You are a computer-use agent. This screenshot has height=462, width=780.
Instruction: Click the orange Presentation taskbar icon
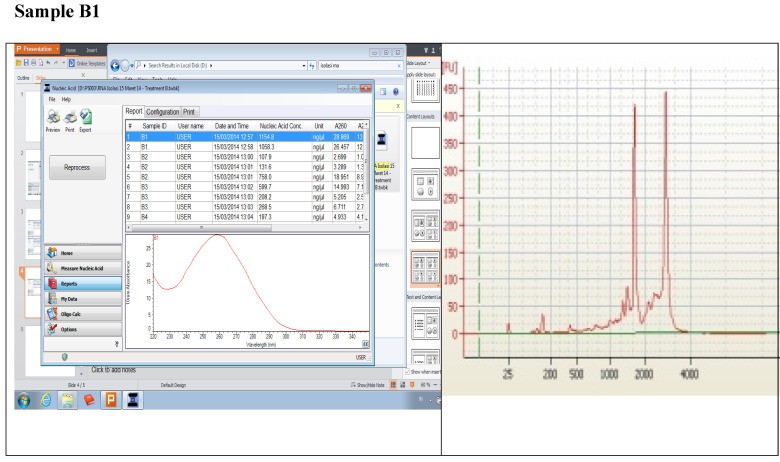coord(111,400)
